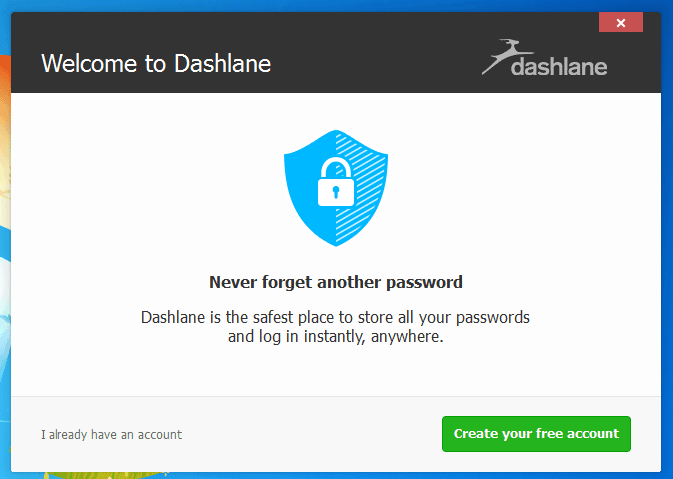Click the "Dashlane is the safest place" description line
Screen dimensions: 673x479
(335, 318)
